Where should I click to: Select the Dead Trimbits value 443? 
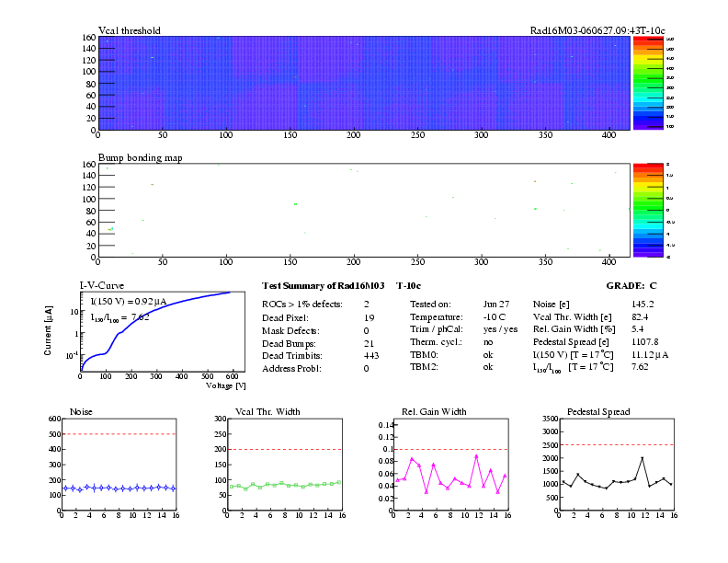pos(372,355)
